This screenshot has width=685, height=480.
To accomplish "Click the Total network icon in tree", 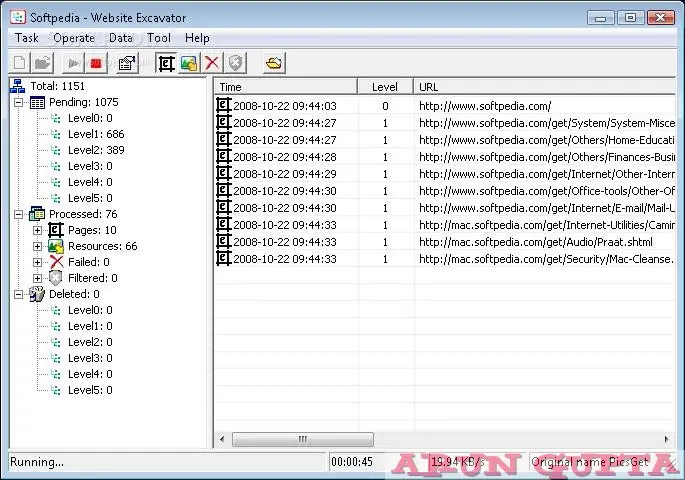I will click(17, 86).
